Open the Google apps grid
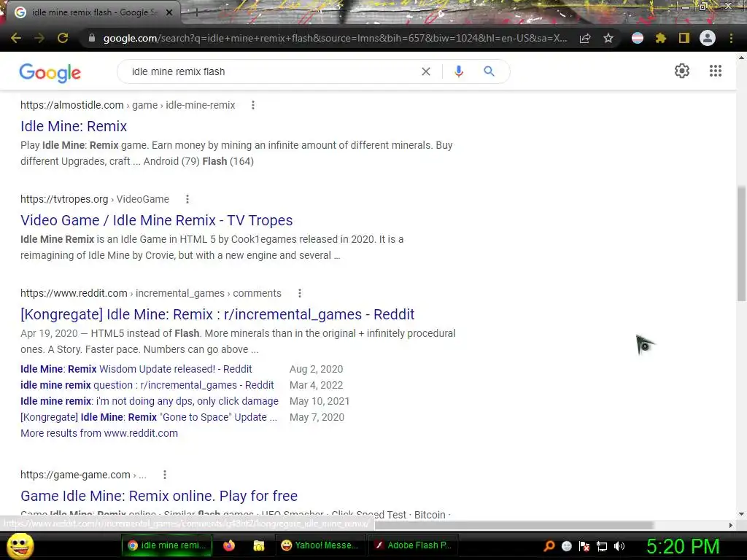 point(716,71)
